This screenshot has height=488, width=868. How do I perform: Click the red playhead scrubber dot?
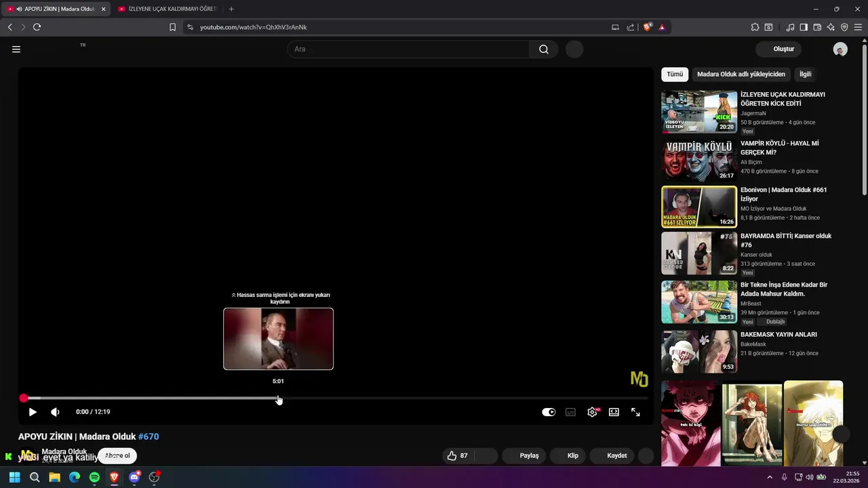[24, 398]
